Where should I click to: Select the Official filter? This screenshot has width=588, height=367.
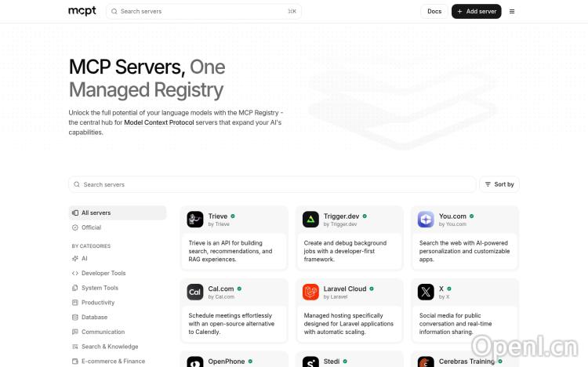(91, 227)
